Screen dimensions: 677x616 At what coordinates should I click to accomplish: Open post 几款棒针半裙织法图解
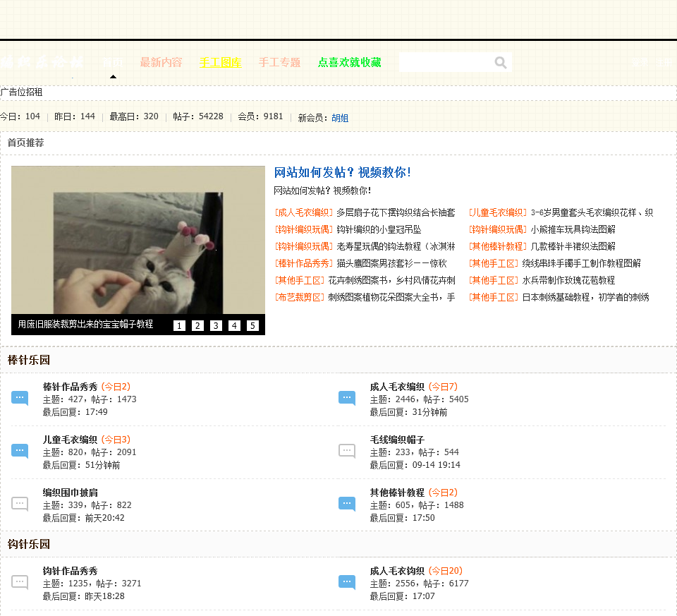[573, 246]
